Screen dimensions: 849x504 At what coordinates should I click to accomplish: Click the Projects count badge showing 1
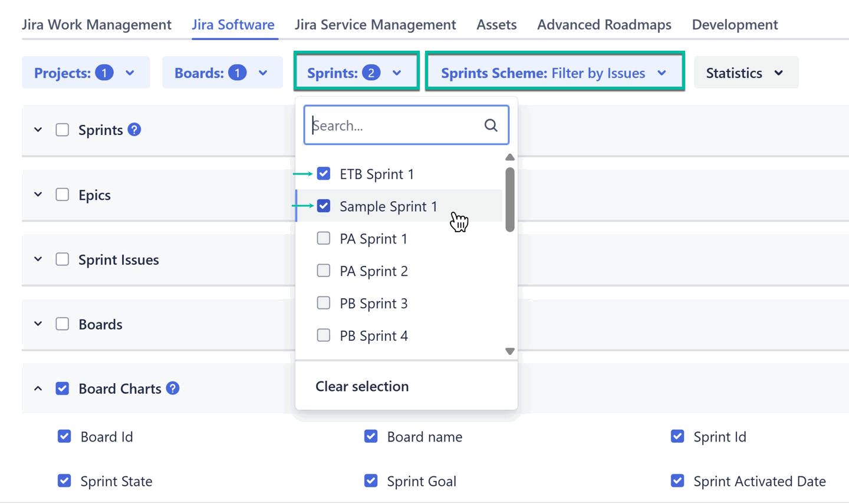(x=104, y=72)
